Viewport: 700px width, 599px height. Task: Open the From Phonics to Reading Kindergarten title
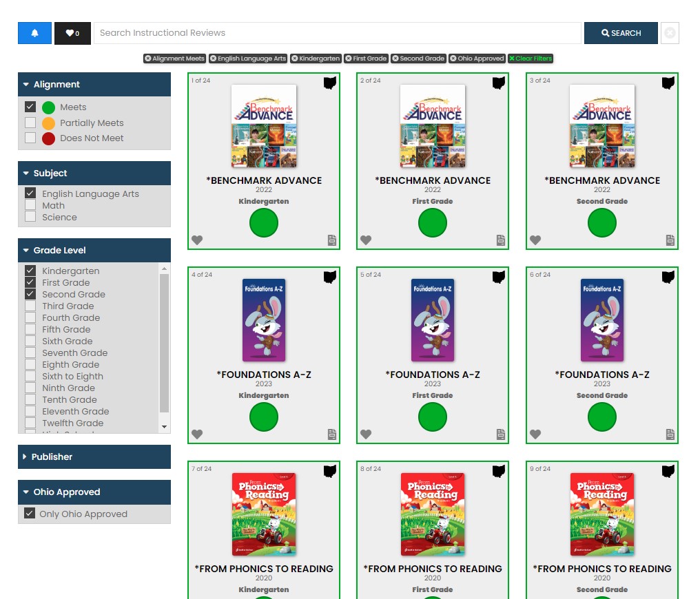[264, 569]
